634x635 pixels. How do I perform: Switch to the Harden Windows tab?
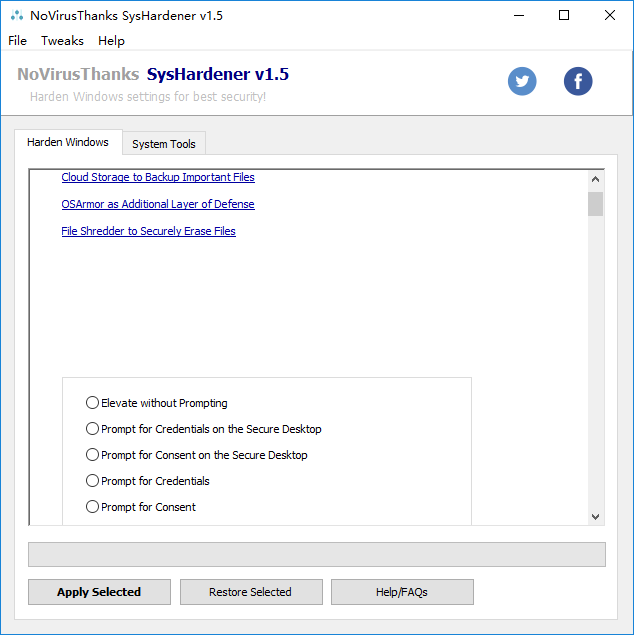click(x=68, y=142)
